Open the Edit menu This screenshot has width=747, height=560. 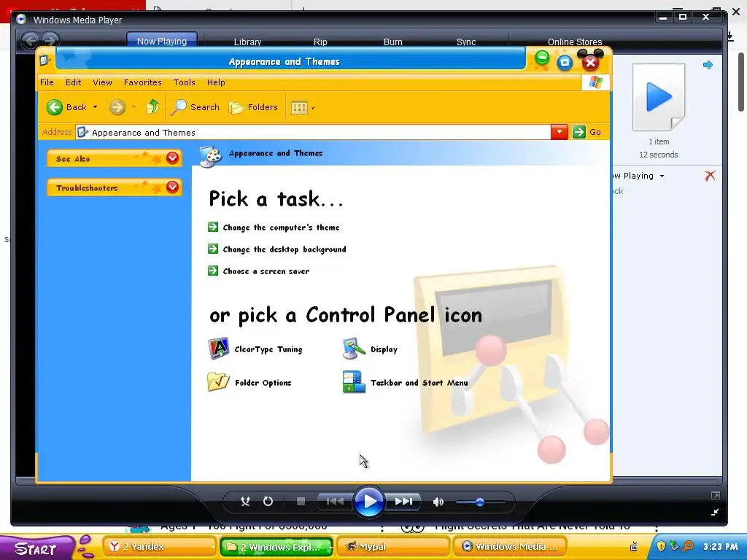pyautogui.click(x=74, y=82)
